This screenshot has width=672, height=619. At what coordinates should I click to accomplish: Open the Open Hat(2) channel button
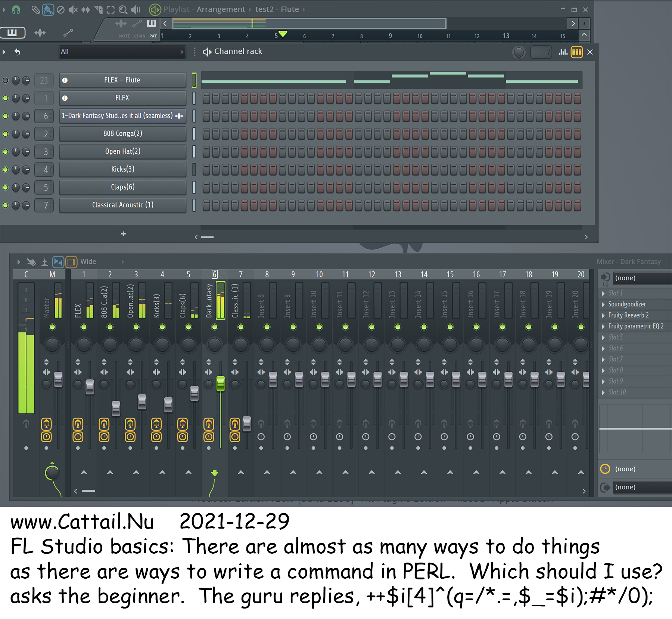[x=122, y=151]
